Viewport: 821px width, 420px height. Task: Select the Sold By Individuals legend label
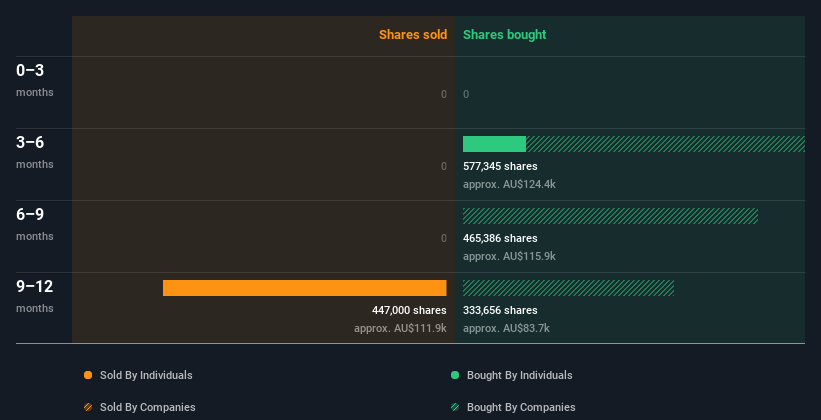coord(146,375)
